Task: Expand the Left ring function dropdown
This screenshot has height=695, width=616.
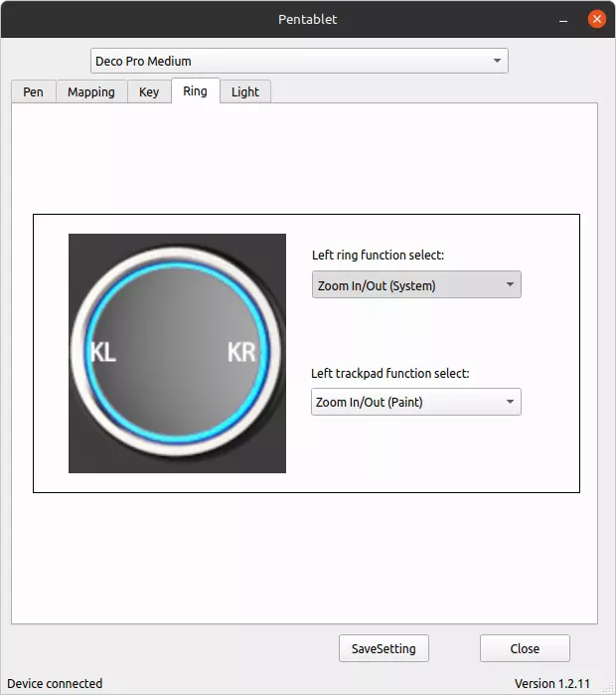Action: (x=415, y=285)
